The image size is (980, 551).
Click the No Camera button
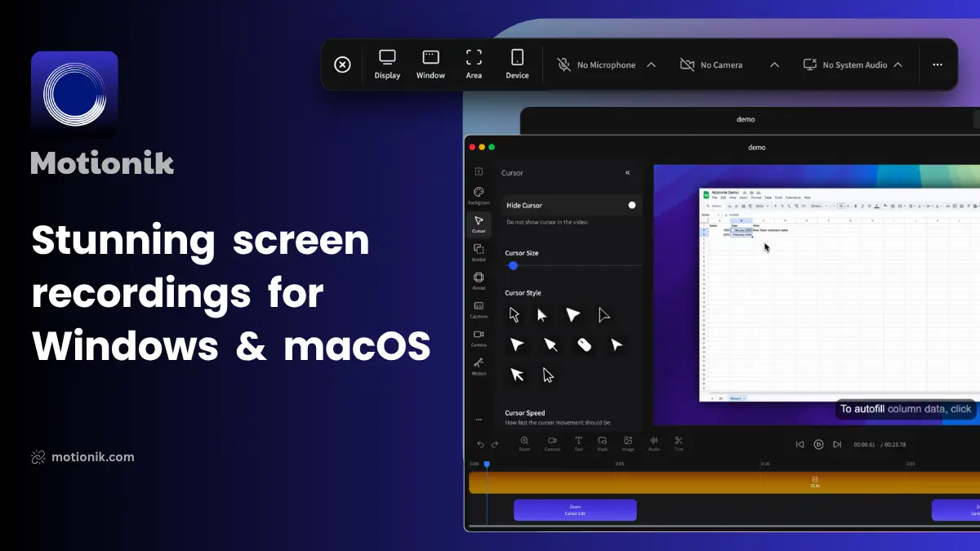click(711, 65)
